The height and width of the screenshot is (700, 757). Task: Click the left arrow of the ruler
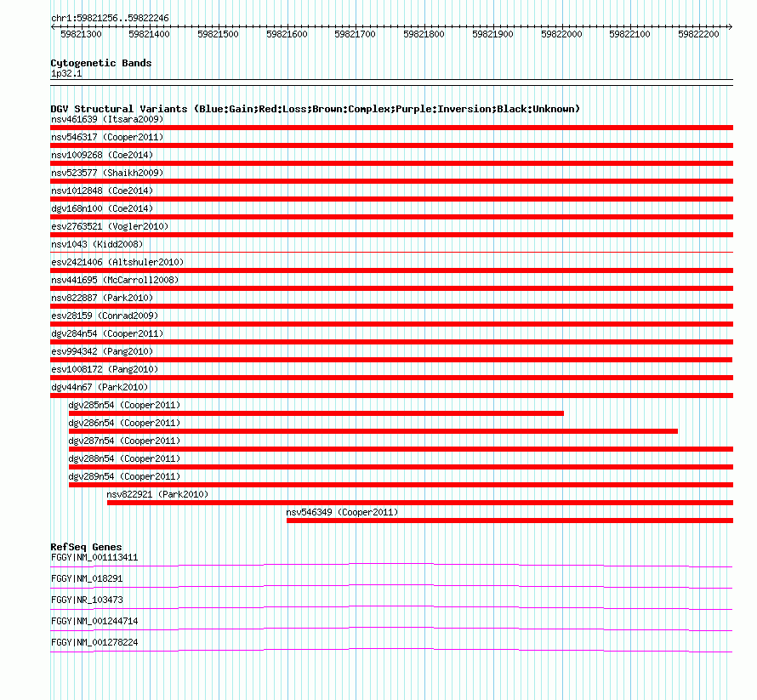pyautogui.click(x=53, y=26)
